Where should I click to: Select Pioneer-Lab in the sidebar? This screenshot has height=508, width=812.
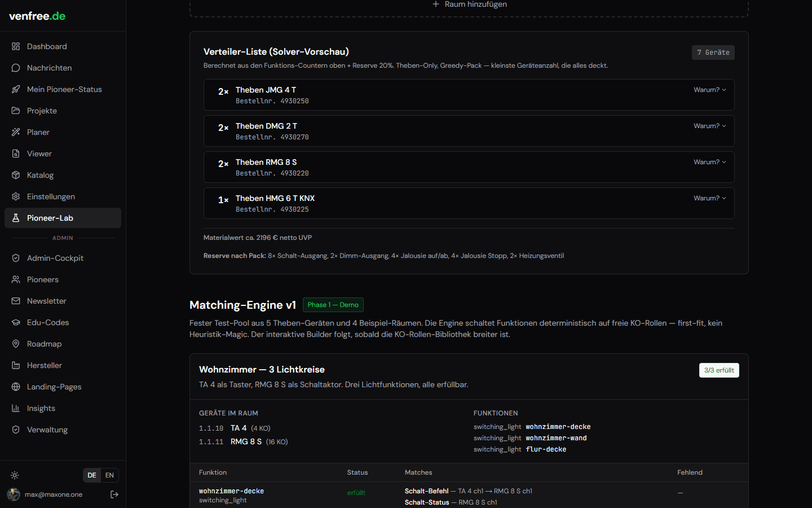(63, 218)
